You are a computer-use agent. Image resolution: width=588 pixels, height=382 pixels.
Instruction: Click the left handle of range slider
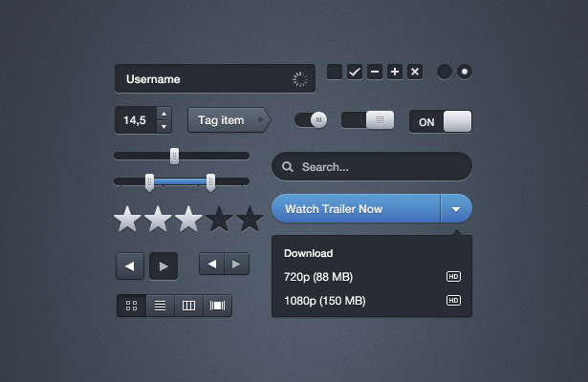point(149,182)
